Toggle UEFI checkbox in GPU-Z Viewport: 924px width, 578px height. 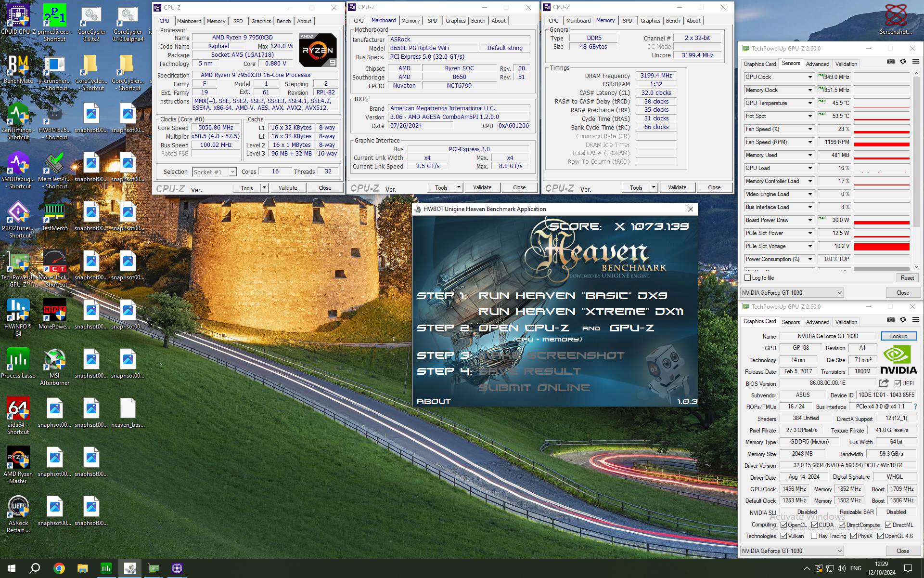click(898, 383)
